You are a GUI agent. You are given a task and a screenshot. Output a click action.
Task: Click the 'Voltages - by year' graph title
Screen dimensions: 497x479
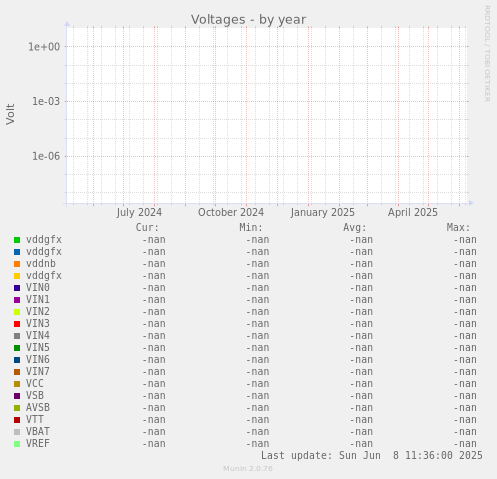248,20
